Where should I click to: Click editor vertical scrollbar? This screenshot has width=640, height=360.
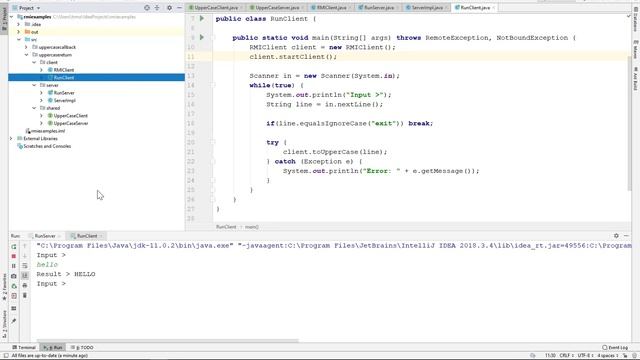[x=629, y=122]
